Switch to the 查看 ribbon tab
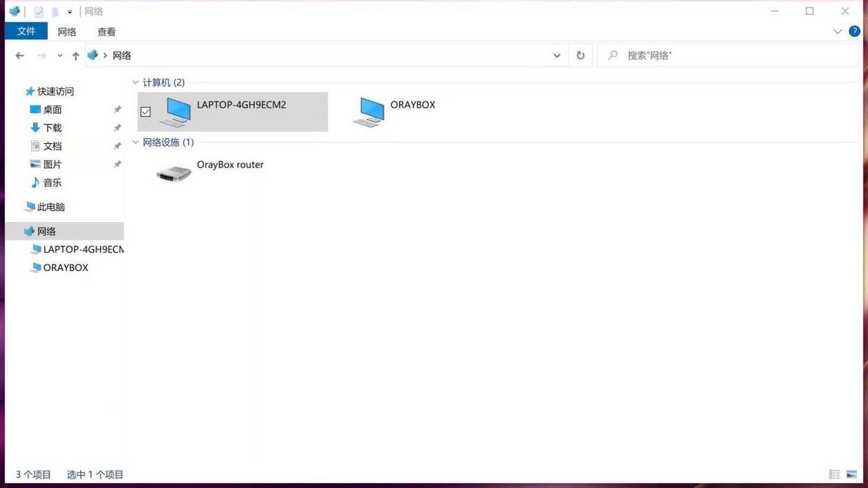The image size is (868, 488). [106, 32]
